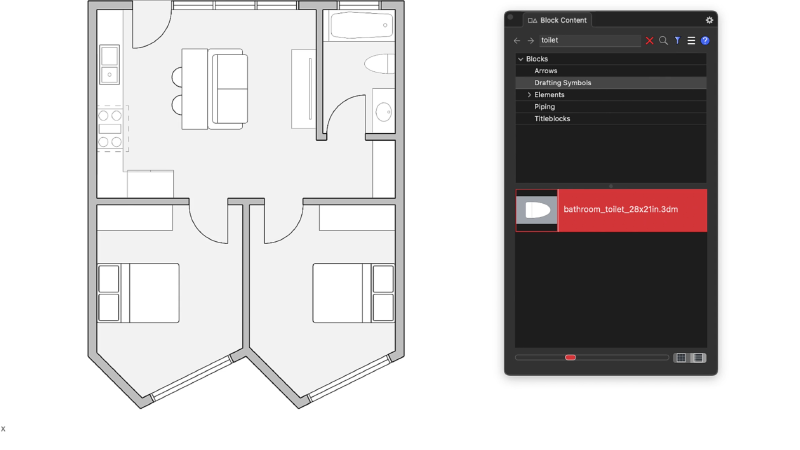The image size is (800, 450).
Task: Click the red thumbnail size slider handle
Action: click(x=570, y=358)
